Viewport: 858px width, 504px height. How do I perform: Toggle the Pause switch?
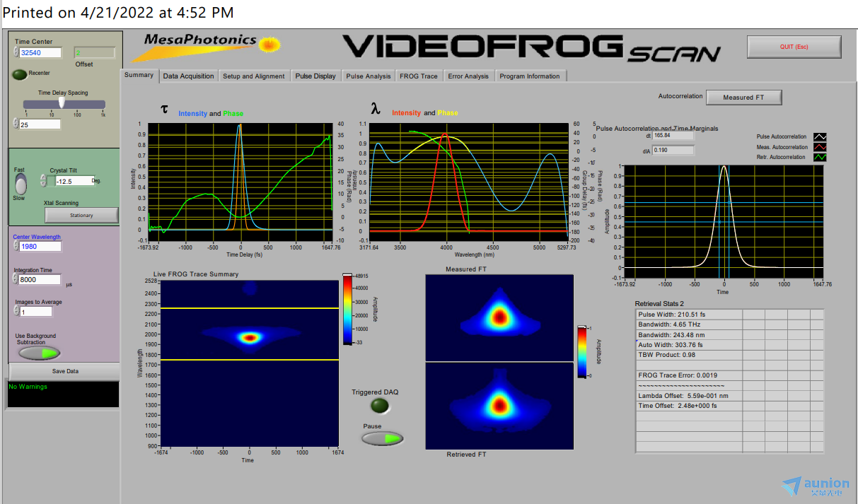(x=382, y=438)
